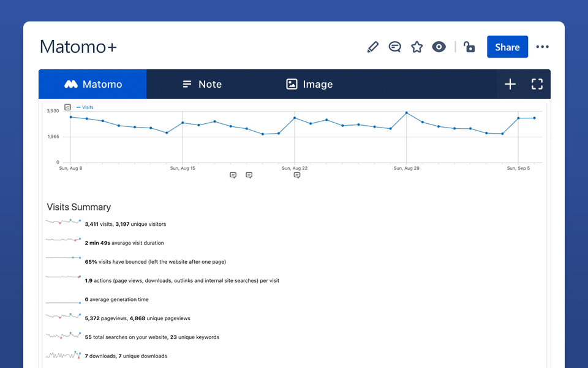Click the Share button
Viewport: 588px width, 368px height.
tap(507, 47)
